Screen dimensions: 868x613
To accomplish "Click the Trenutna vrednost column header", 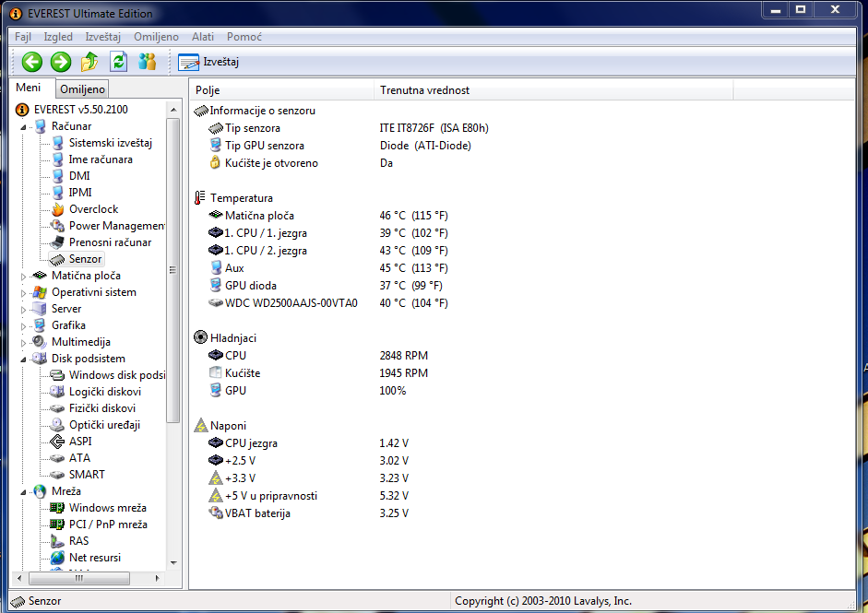I will [x=553, y=90].
